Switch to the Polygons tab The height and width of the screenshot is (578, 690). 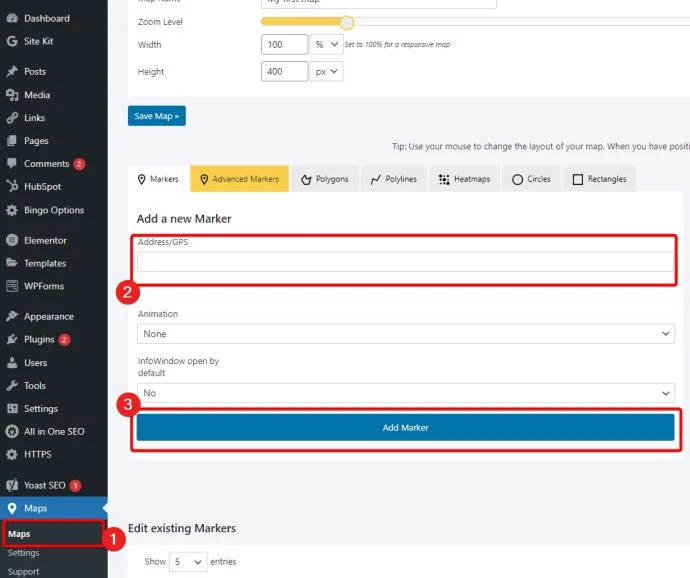pyautogui.click(x=325, y=179)
